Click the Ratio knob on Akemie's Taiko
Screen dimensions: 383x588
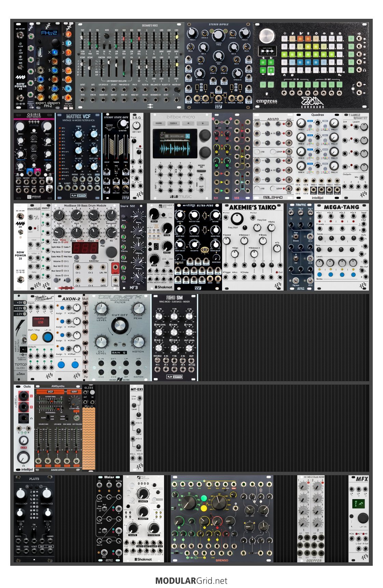(x=271, y=227)
